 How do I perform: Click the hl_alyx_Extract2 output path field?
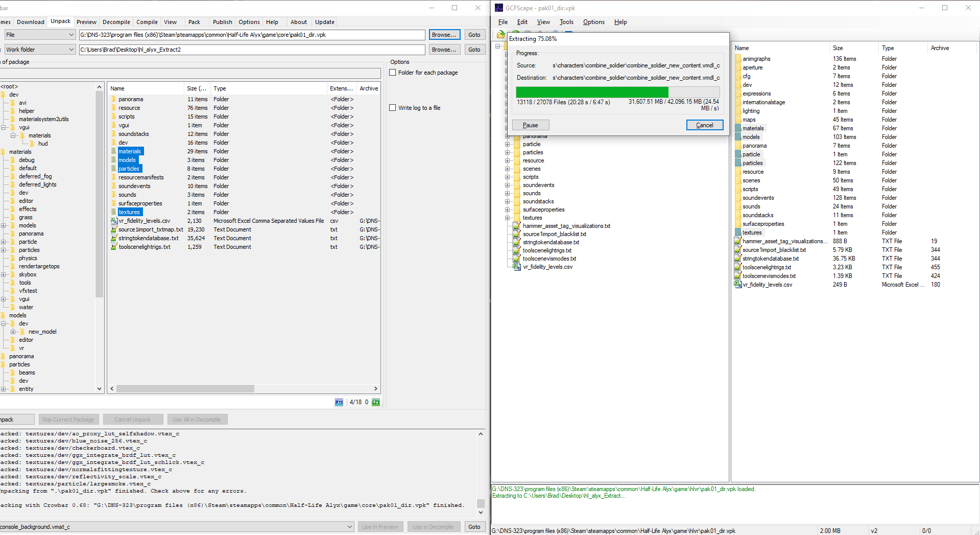[x=252, y=50]
